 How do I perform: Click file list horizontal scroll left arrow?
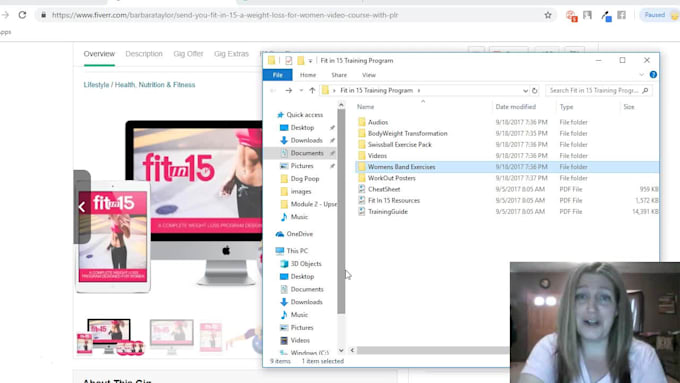[352, 350]
